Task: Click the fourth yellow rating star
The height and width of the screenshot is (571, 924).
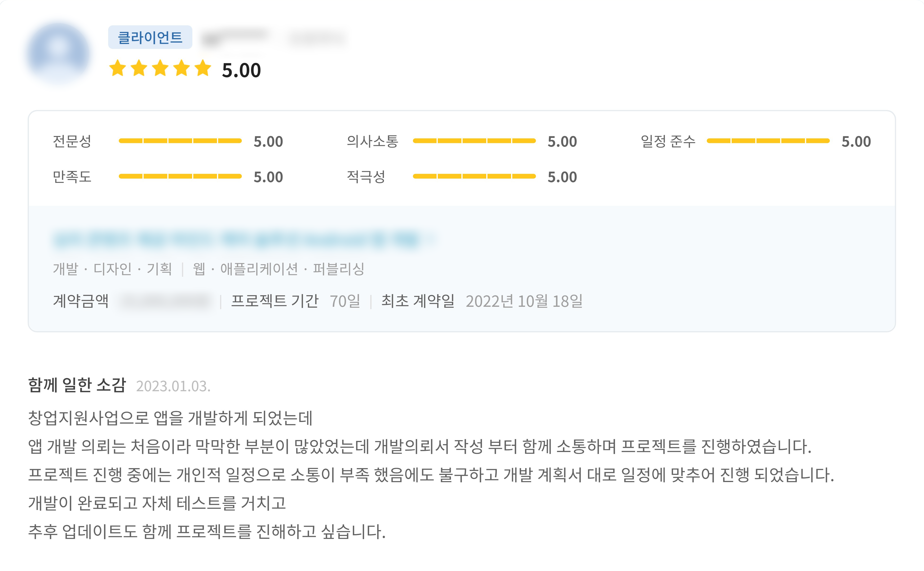Action: click(182, 68)
